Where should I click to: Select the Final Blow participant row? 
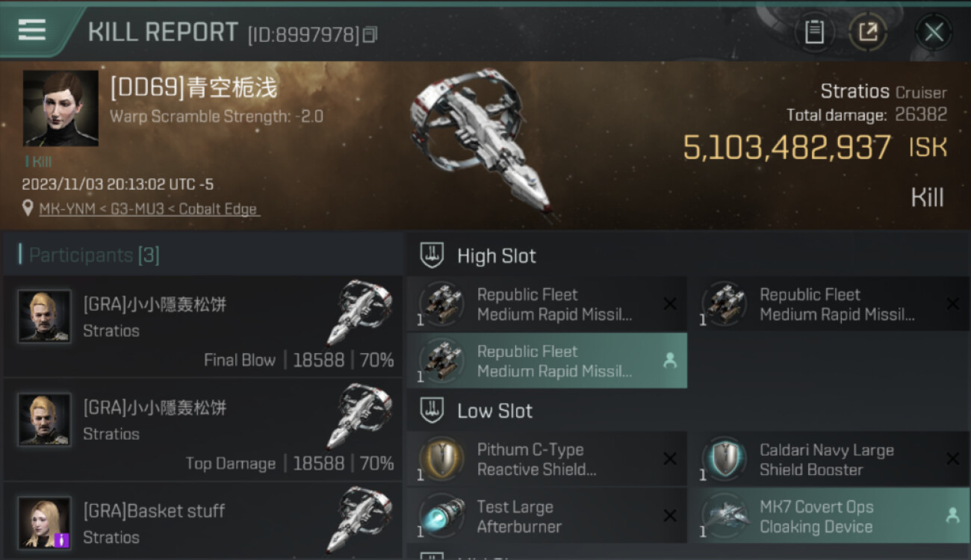click(202, 326)
